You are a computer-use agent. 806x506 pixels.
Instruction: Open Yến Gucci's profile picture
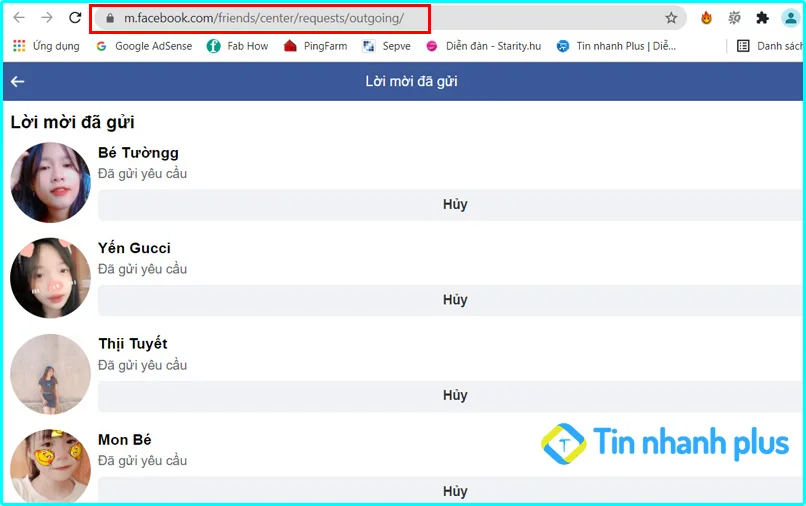click(x=50, y=278)
